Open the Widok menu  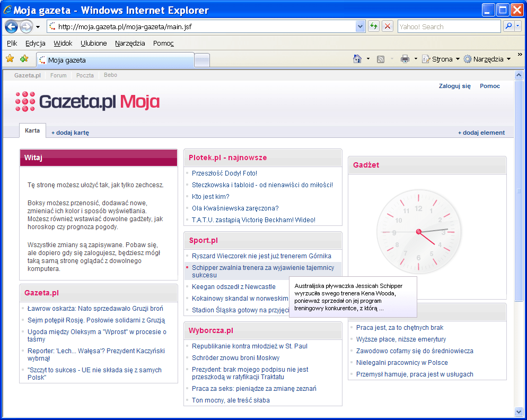pyautogui.click(x=63, y=43)
